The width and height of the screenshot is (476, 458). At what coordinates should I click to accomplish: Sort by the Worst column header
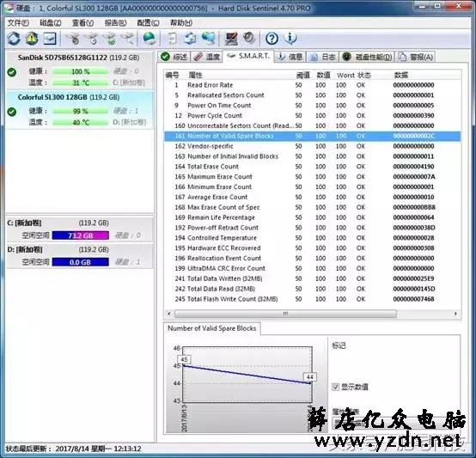click(x=345, y=75)
